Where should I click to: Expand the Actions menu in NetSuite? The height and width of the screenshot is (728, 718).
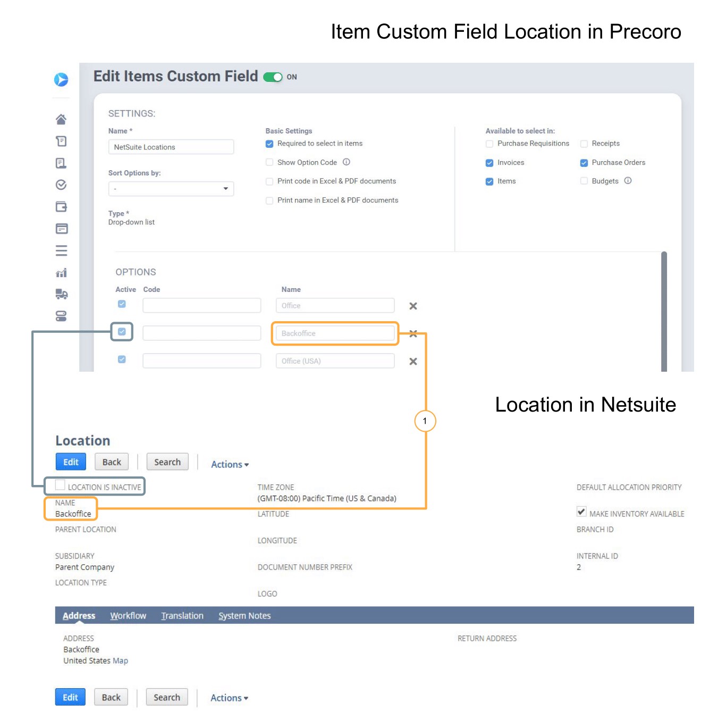click(228, 464)
